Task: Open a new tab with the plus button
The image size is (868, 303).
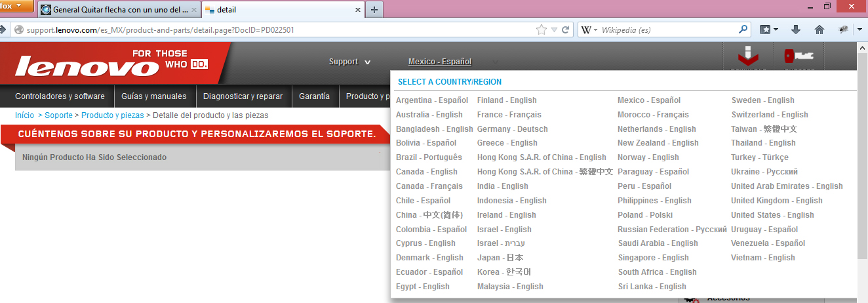Action: [374, 10]
